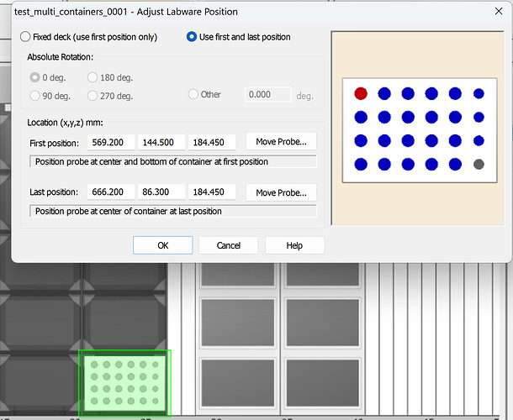The image size is (513, 420).
Task: Click the Other rotation degrees field
Action: 268,95
